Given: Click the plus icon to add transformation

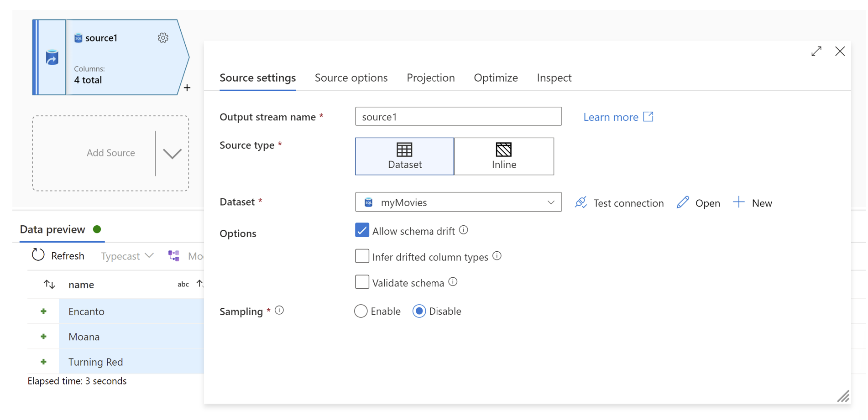Looking at the screenshot, I should [x=187, y=88].
